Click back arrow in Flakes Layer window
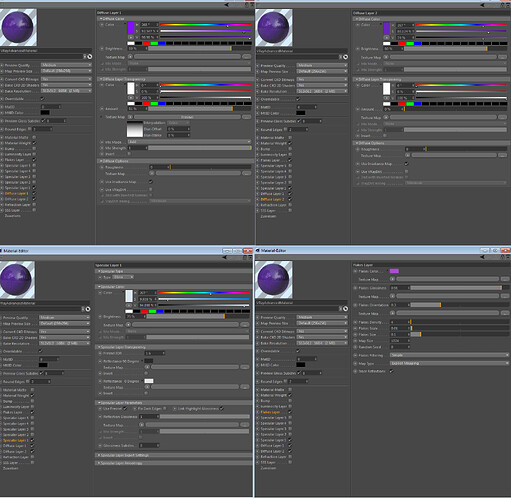 tap(483, 257)
